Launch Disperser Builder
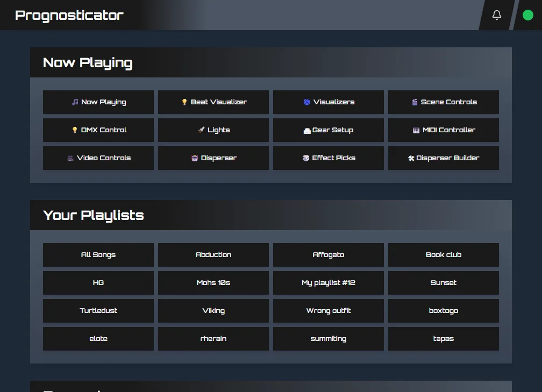 [444, 158]
